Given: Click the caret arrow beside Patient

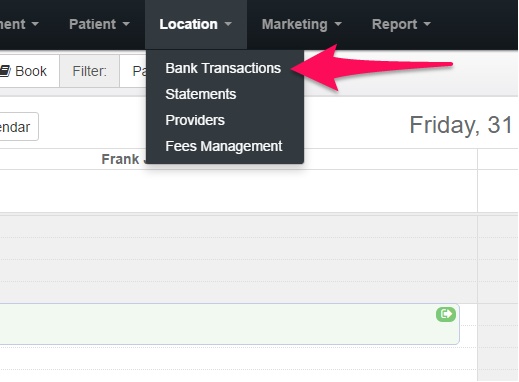Looking at the screenshot, I should tap(126, 24).
